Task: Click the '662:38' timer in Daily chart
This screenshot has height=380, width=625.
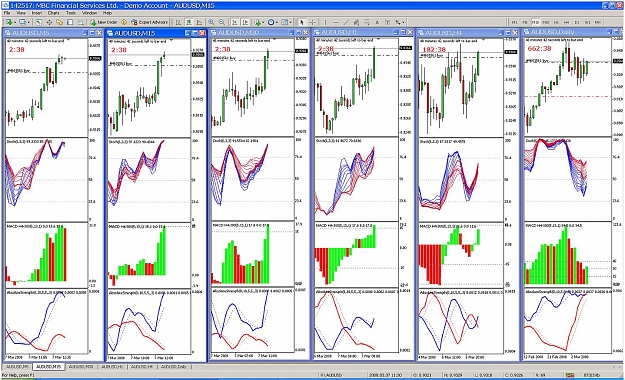Action: pyautogui.click(x=539, y=49)
